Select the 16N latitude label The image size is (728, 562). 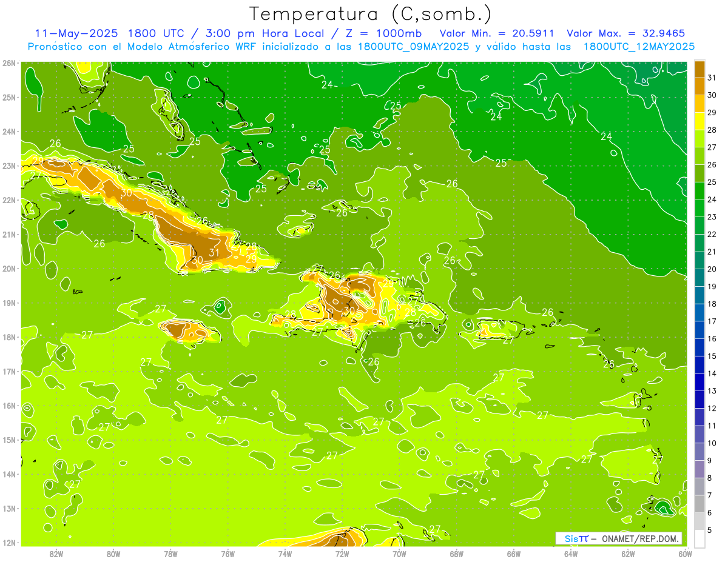9,406
